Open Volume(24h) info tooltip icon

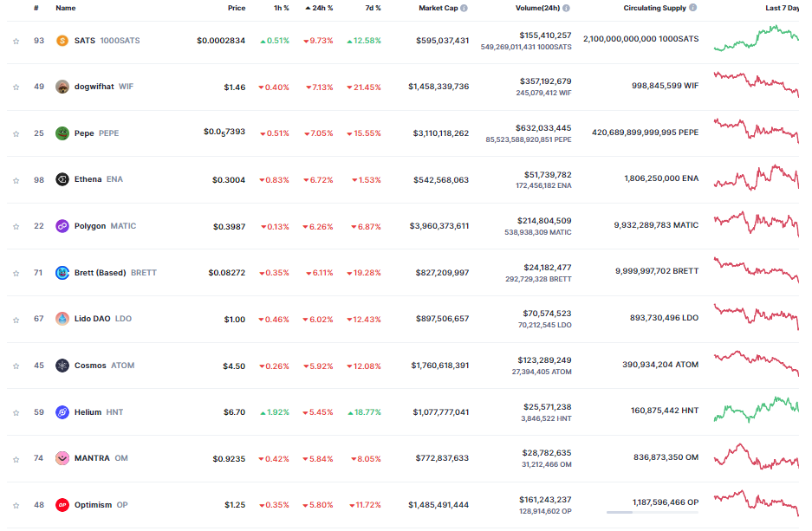pos(567,8)
